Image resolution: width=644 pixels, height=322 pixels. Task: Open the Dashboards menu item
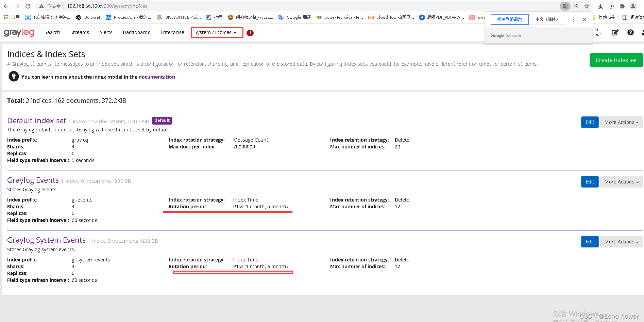[x=136, y=32]
